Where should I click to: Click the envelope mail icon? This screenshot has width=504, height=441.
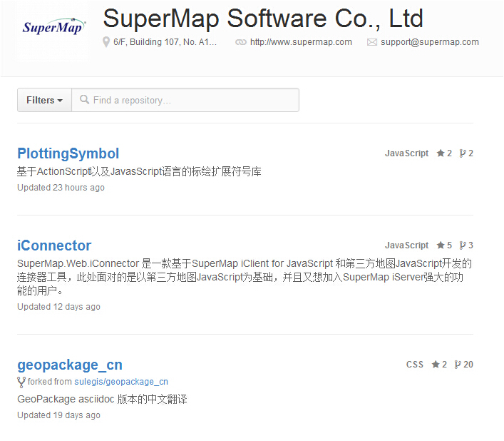[x=372, y=42]
